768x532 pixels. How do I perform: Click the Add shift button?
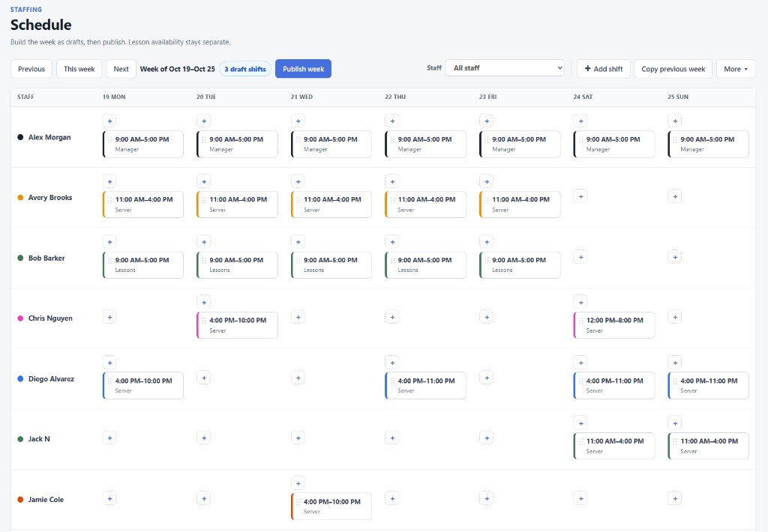[x=604, y=69]
